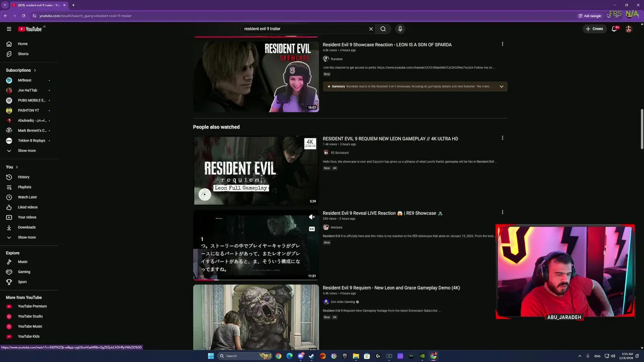Open YouTube Kids
Viewport: 644px width, 362px height.
coord(29,336)
